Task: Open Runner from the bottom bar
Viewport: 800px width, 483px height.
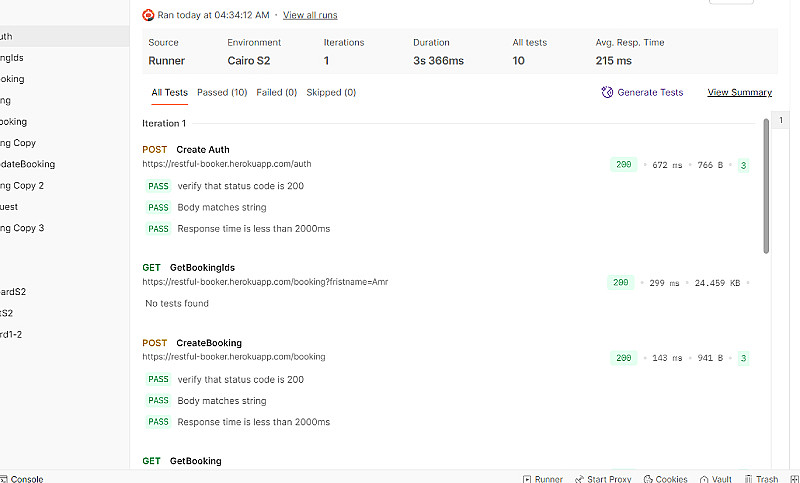Action: click(543, 479)
